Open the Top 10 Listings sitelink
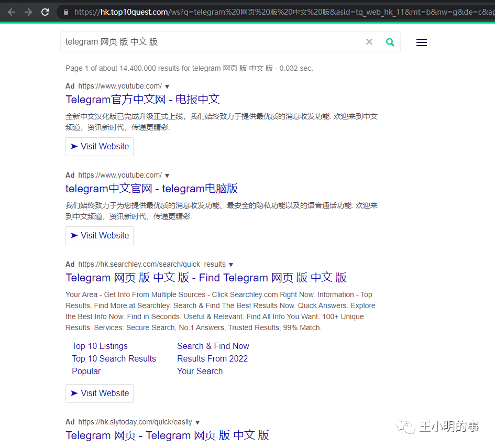This screenshot has height=448, width=495. [x=100, y=346]
